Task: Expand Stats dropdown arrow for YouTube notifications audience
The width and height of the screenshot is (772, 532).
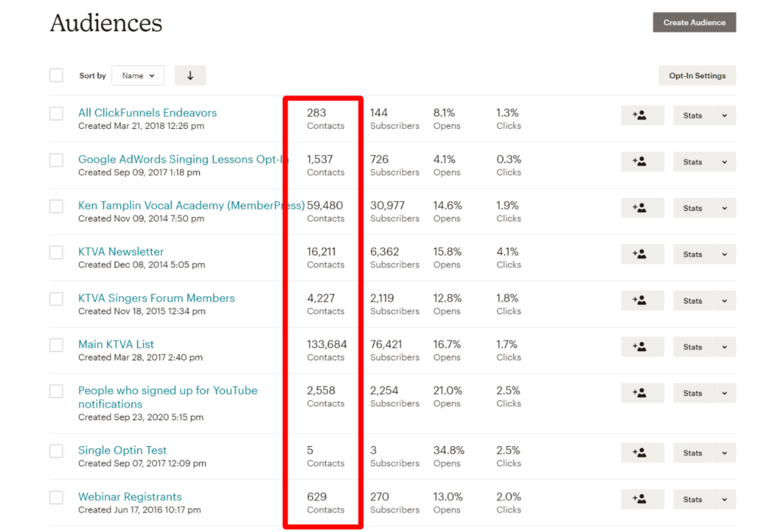Action: pos(725,393)
